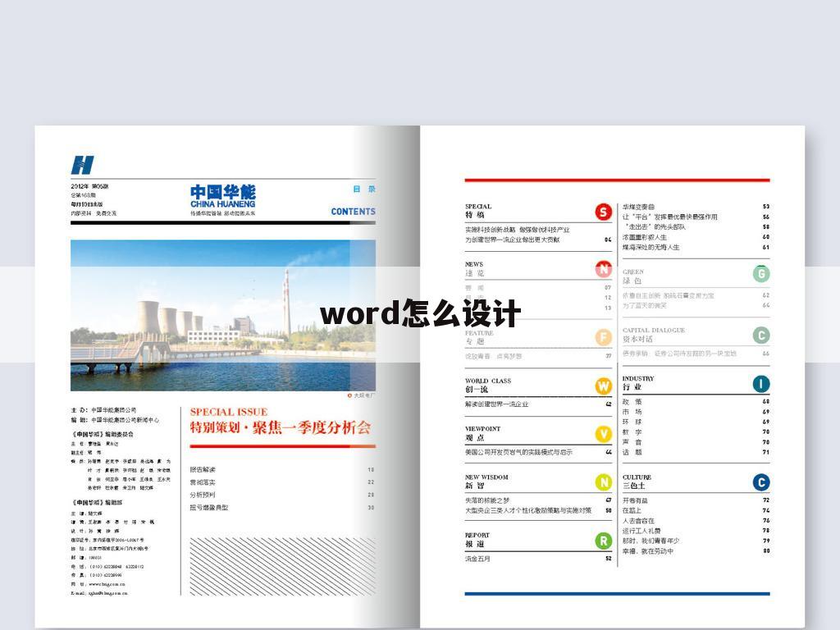Click the green G badge beside GREEN

(761, 274)
